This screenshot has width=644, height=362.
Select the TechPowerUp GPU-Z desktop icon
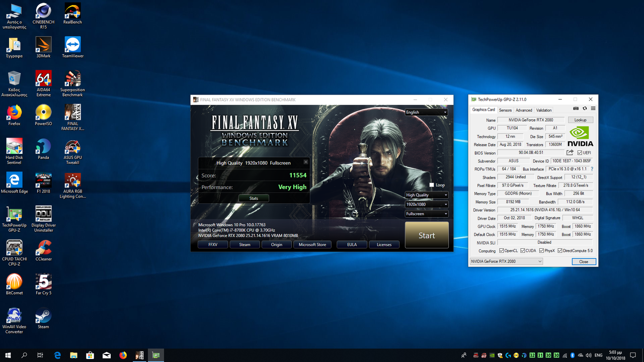point(14,219)
